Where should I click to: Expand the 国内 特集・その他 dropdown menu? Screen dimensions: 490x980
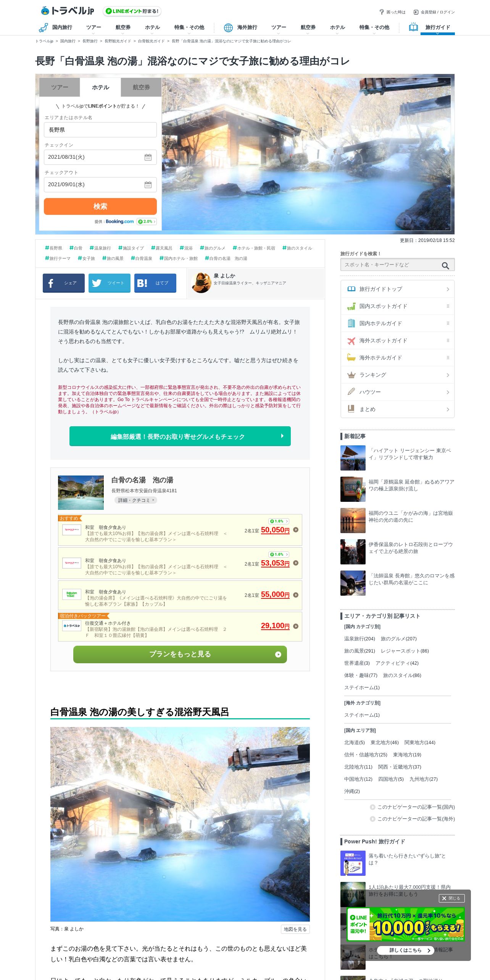pos(189,28)
